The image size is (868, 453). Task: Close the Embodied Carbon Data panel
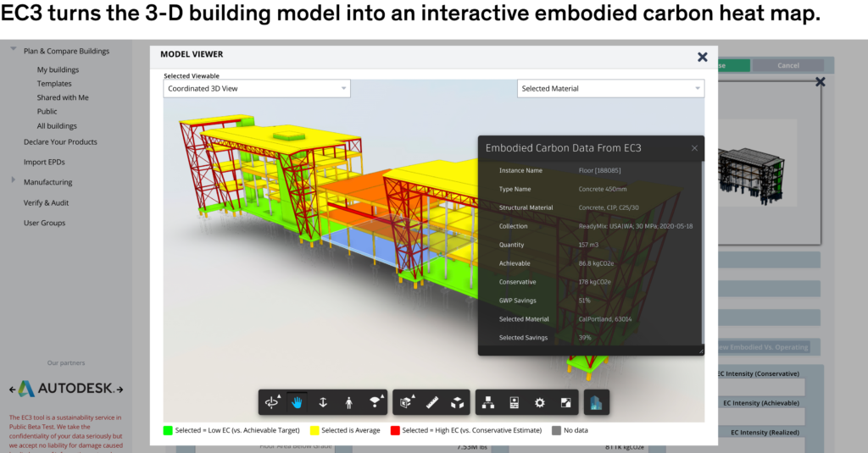click(x=694, y=148)
